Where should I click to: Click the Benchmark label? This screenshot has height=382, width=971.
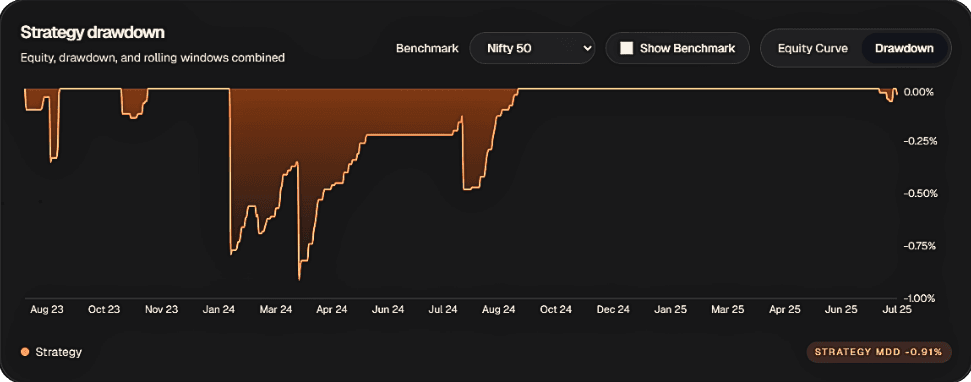(427, 48)
